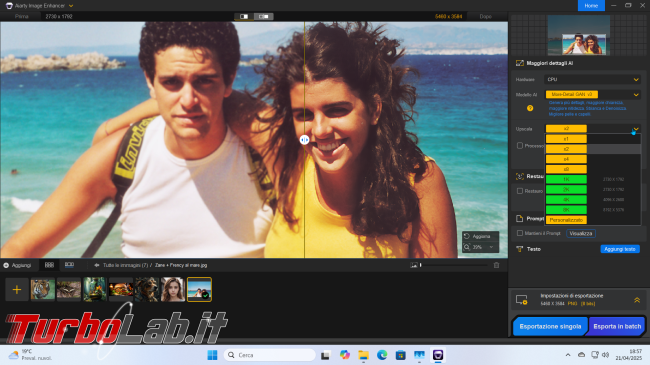Go back with the arrow to Tutte le immagini
This screenshot has width=650, height=365.
[97, 265]
